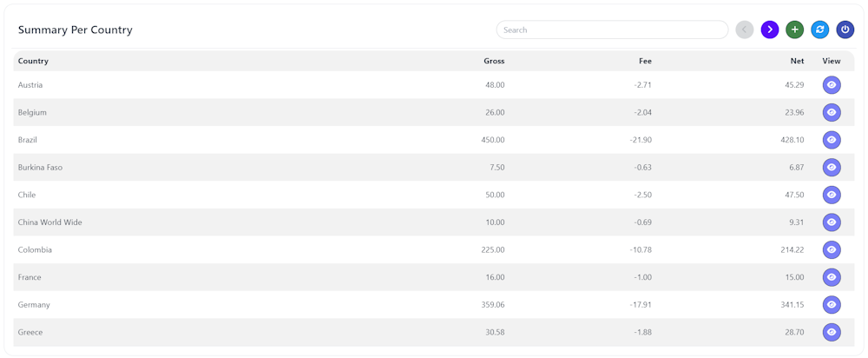Click the eye icon for Colombia
The image size is (868, 358).
[832, 249]
